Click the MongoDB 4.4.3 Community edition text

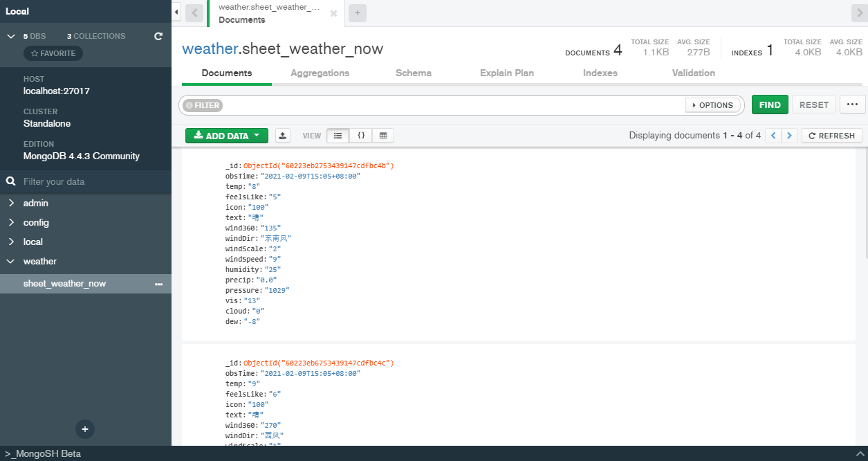pos(82,156)
